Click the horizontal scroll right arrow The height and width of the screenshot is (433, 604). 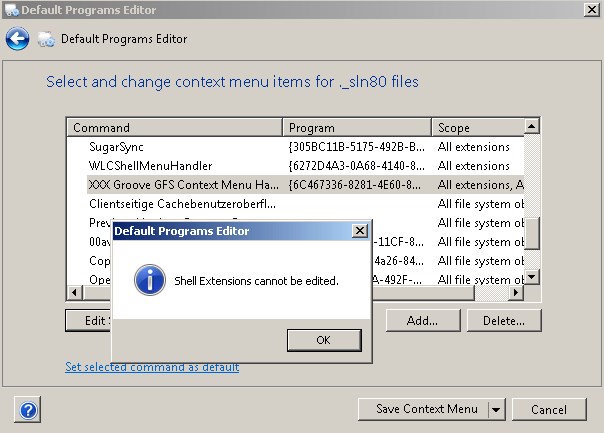(516, 293)
